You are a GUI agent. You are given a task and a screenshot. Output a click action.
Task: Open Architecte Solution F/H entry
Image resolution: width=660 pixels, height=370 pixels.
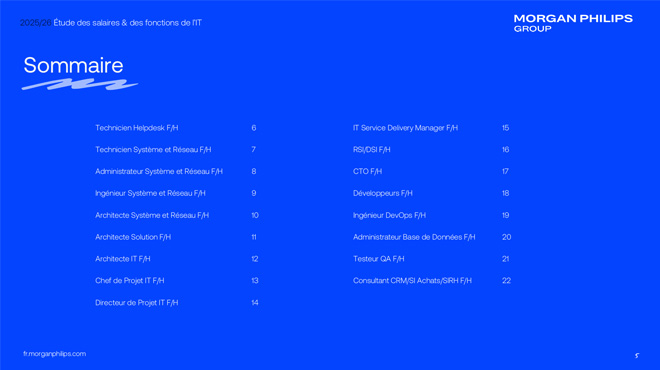tap(133, 237)
